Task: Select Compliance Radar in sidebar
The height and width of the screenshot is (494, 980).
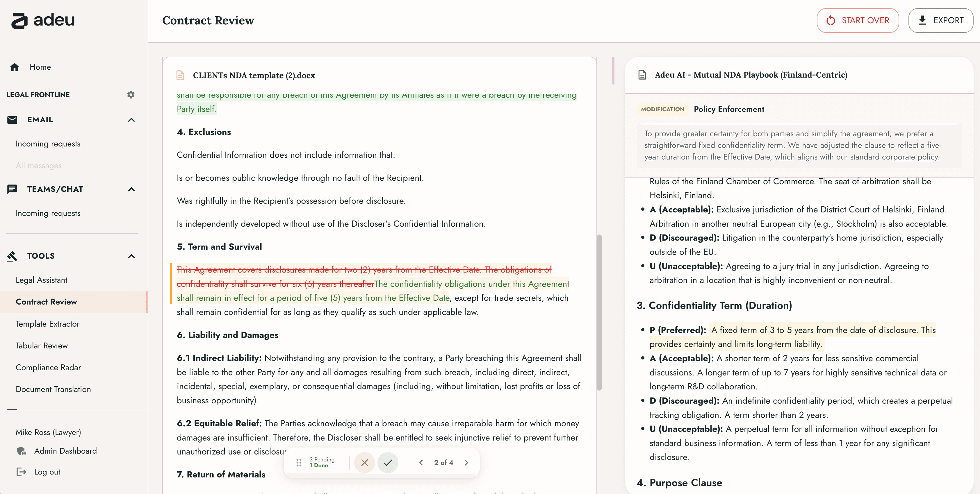Action: point(48,367)
